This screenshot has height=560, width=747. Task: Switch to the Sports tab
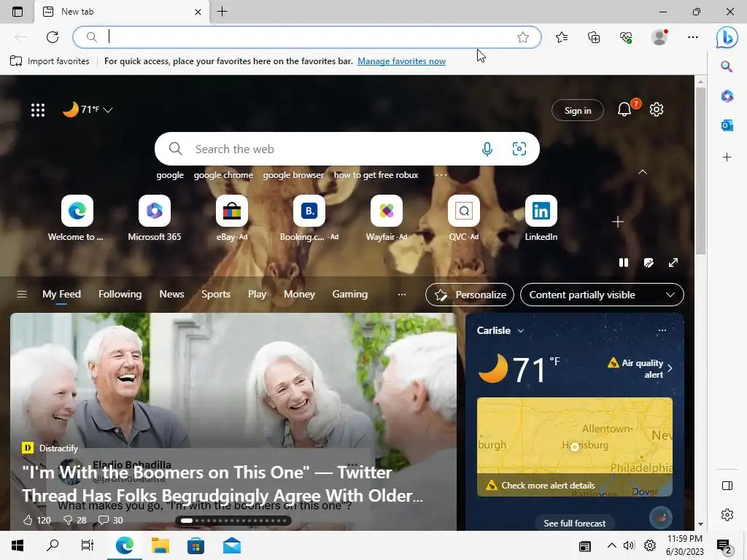click(x=216, y=295)
